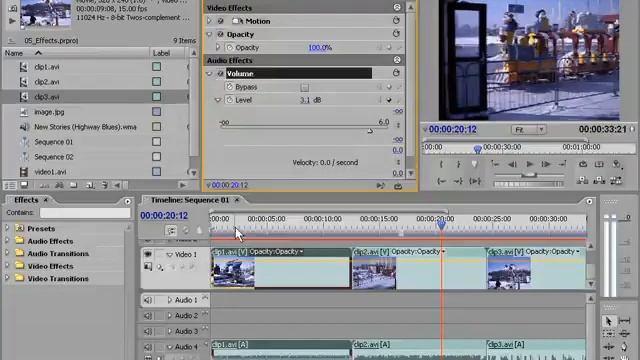Collapse the Video 1 track
This screenshot has height=360, width=640.
click(x=169, y=255)
